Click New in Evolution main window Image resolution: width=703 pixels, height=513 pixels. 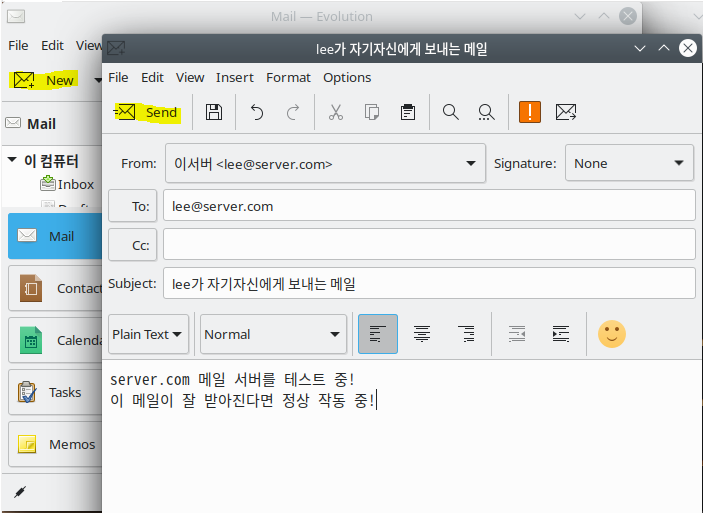pyautogui.click(x=44, y=80)
